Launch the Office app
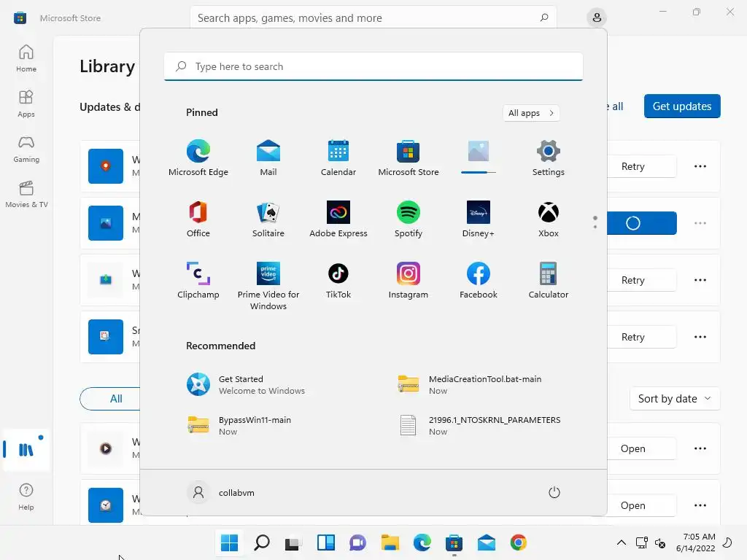The image size is (747, 560). 198,219
